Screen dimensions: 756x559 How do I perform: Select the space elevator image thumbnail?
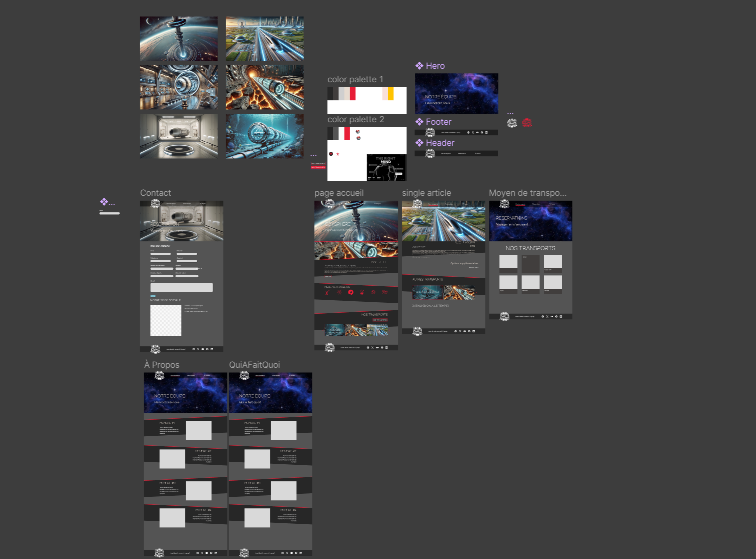pos(179,39)
